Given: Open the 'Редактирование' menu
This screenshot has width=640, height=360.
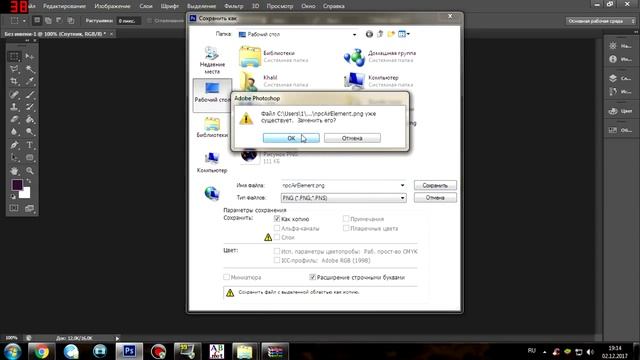Looking at the screenshot, I should (64, 6).
